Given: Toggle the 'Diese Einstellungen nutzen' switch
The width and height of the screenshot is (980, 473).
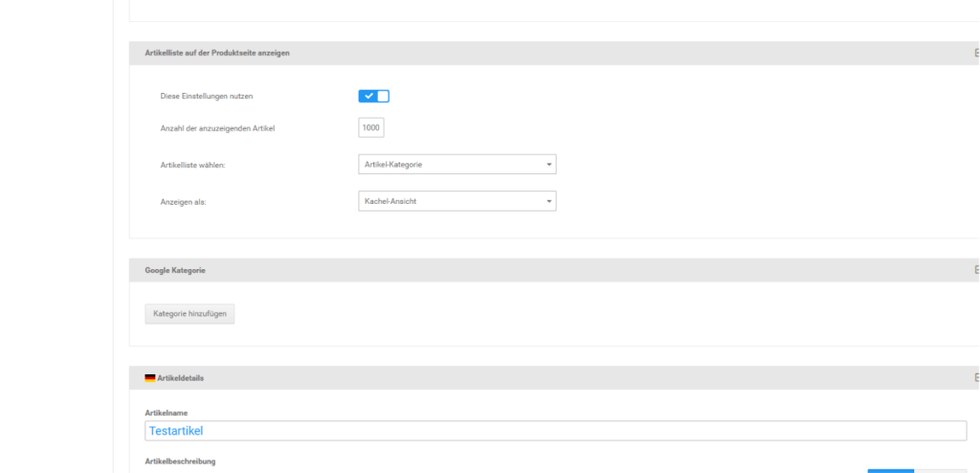Looking at the screenshot, I should (x=374, y=97).
